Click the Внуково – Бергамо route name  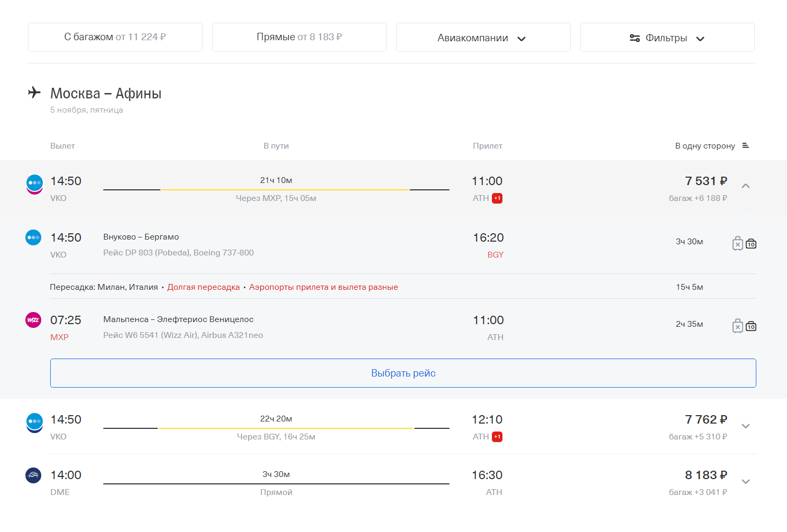[141, 237]
